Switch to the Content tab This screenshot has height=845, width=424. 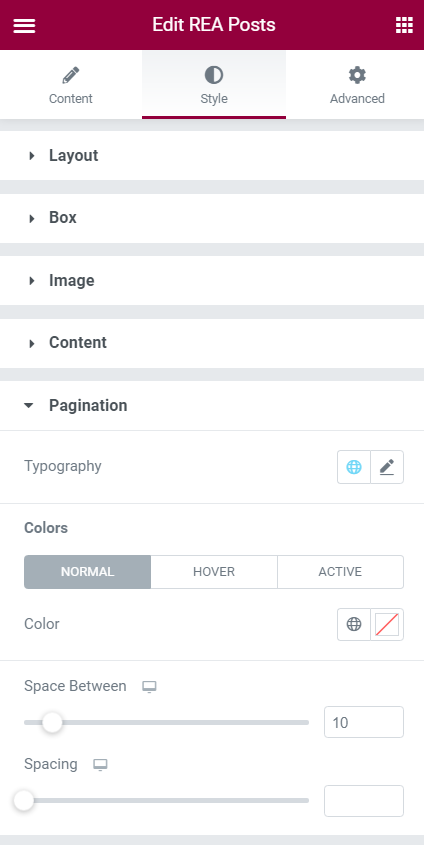[71, 85]
